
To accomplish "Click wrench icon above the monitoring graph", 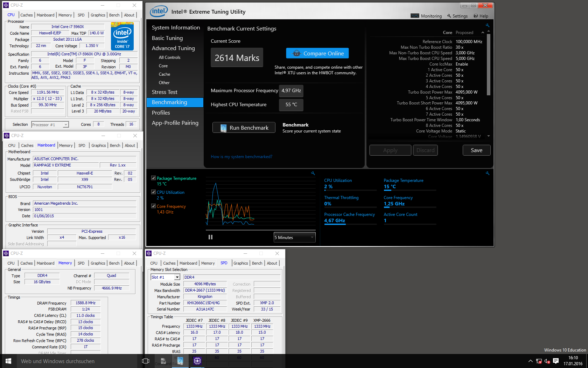I will (x=313, y=173).
